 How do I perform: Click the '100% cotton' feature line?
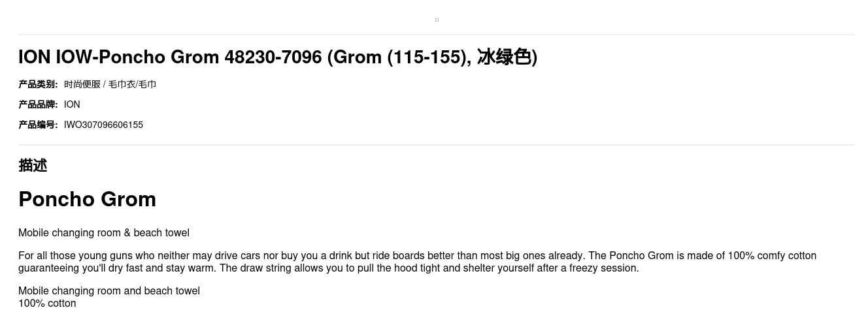tap(47, 304)
